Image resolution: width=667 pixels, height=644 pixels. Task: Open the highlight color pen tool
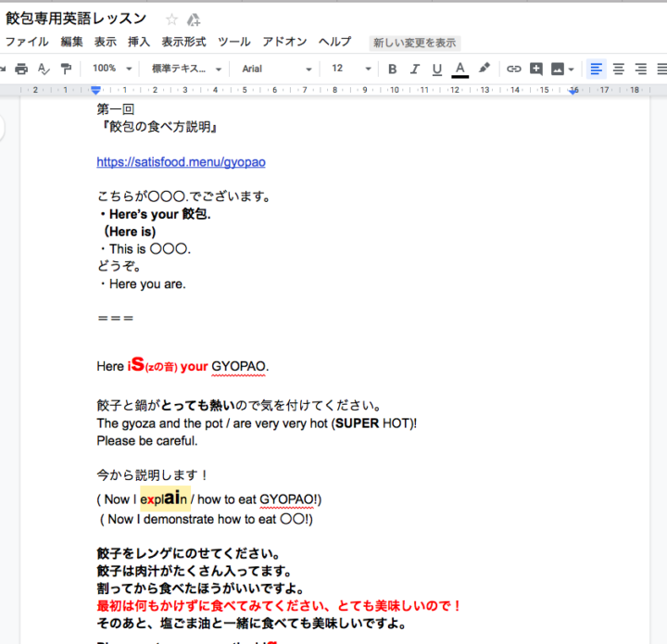tap(484, 69)
